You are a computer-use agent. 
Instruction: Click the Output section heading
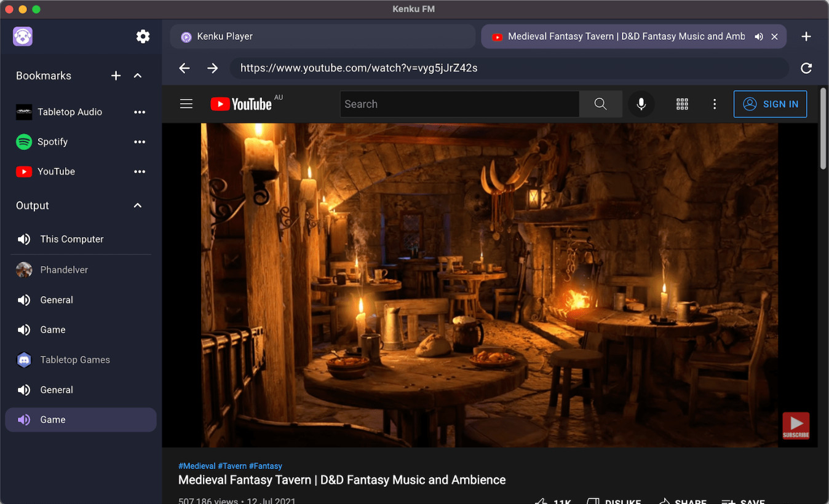(33, 205)
